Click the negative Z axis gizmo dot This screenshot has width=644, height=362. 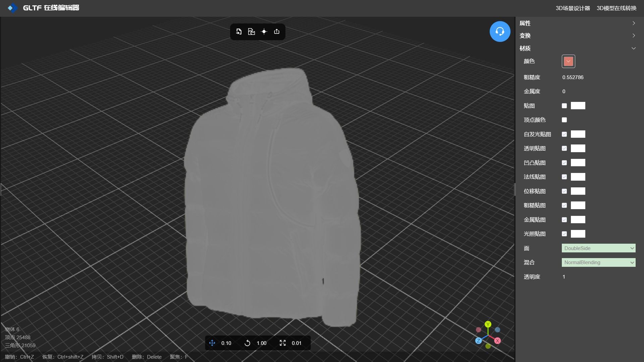point(497,330)
